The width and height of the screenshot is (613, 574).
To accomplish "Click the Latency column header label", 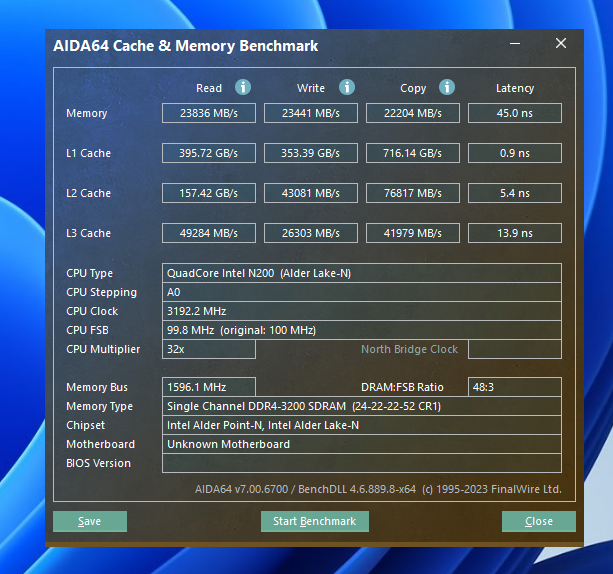I will pos(515,88).
